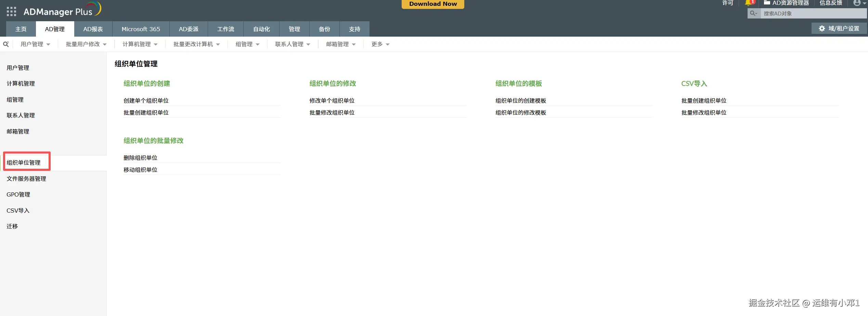Open the 备份 tab

pos(324,29)
